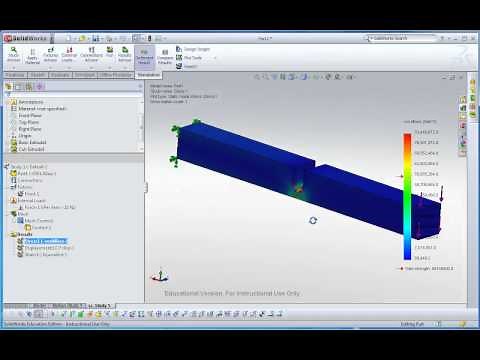Collapse the Fixtures folder
The height and width of the screenshot is (360, 480).
pos(7,187)
